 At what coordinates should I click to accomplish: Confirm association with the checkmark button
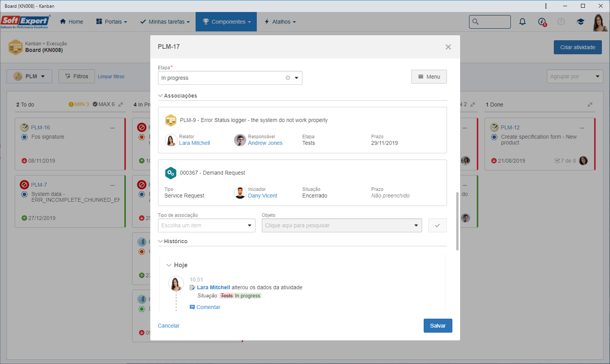tap(437, 225)
